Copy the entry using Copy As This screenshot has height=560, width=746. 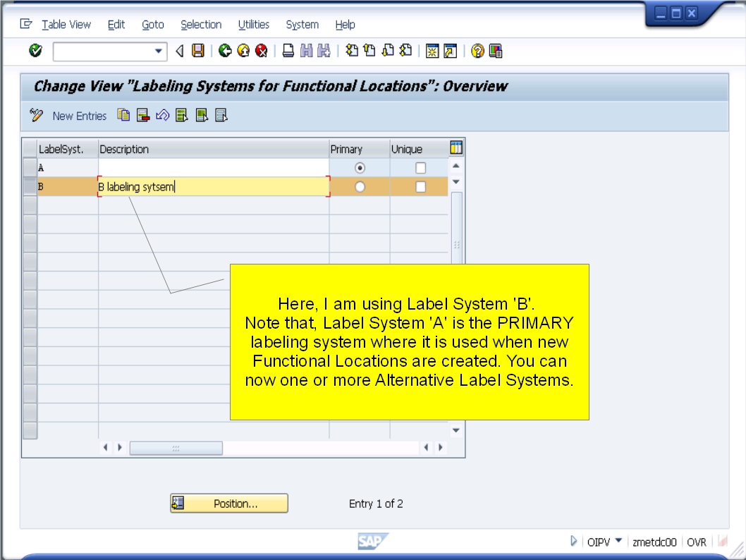coord(123,116)
